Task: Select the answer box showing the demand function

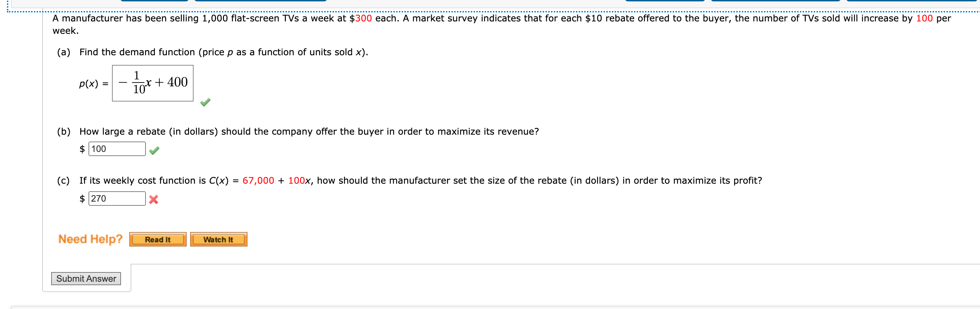Action: pyautogui.click(x=152, y=83)
